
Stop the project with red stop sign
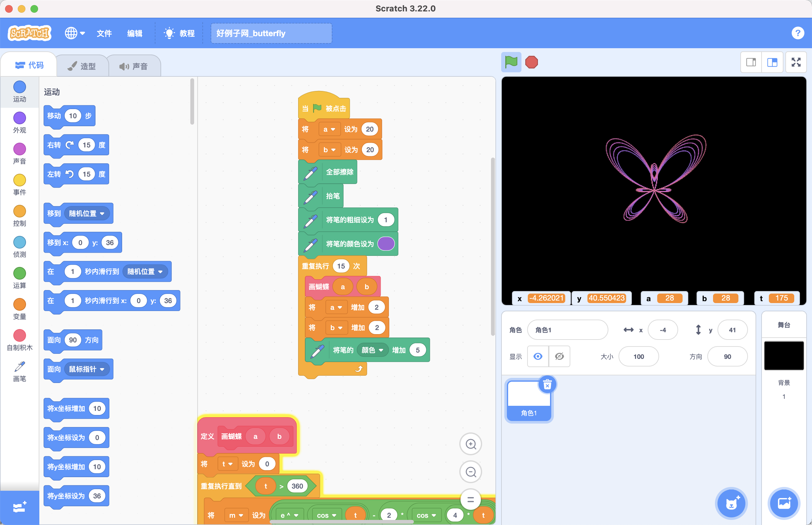[531, 62]
